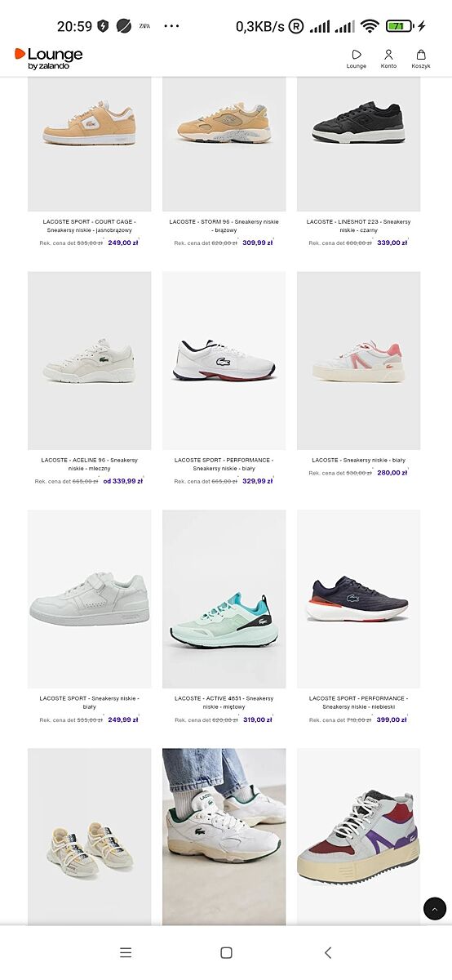The height and width of the screenshot is (980, 452).
Task: Open the beige chunky sneakers pair image
Action: pos(90,837)
